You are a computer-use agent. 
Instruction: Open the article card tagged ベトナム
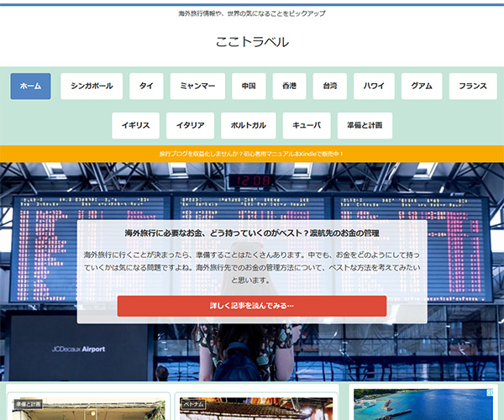[x=256, y=407]
